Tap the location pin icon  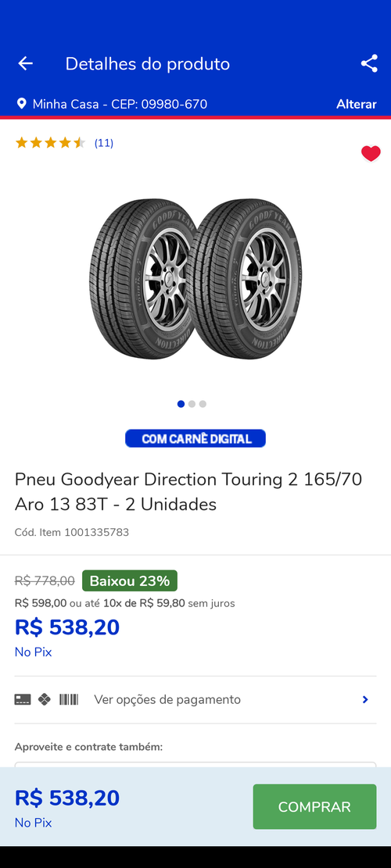click(22, 103)
